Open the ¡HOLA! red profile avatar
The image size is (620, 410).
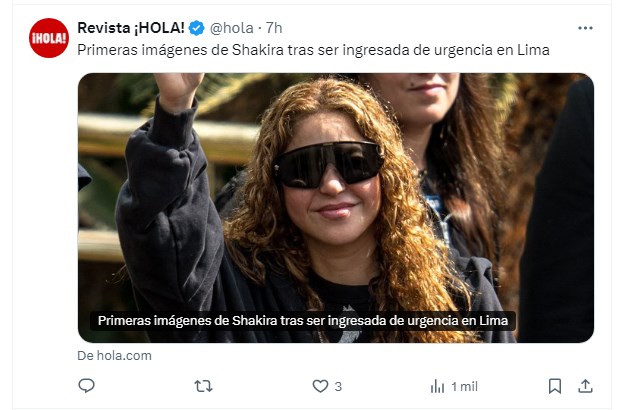[x=49, y=38]
